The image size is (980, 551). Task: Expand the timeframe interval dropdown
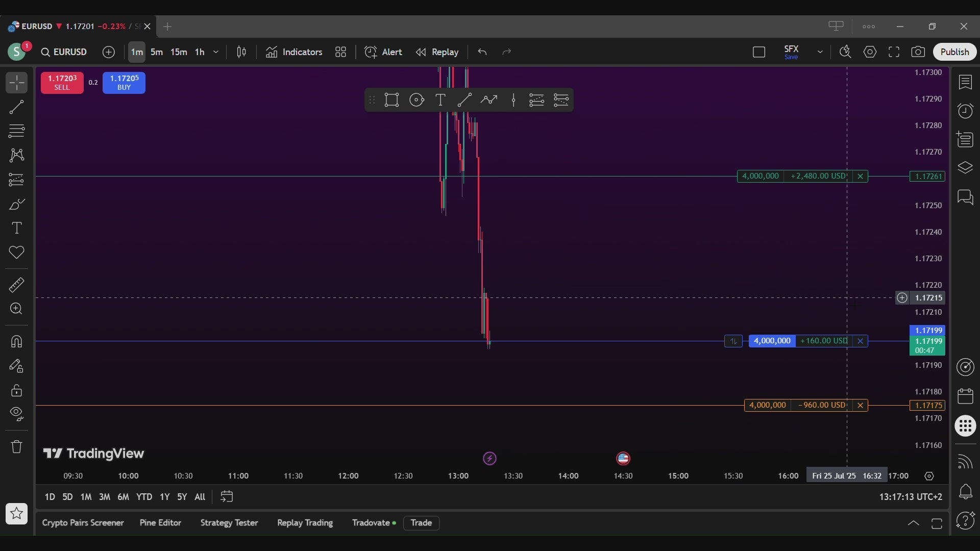[x=216, y=52]
